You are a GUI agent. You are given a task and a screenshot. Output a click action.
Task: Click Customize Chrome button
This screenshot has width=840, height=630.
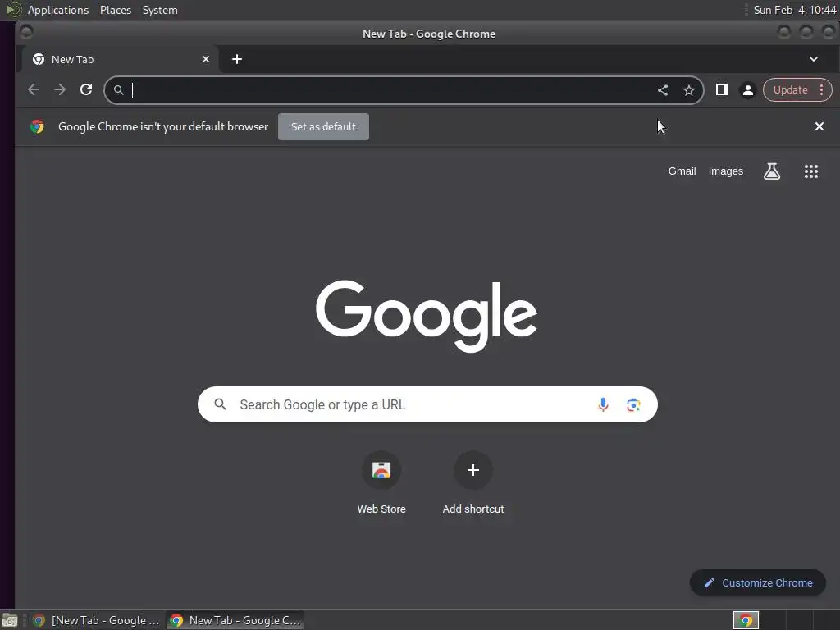pyautogui.click(x=757, y=583)
